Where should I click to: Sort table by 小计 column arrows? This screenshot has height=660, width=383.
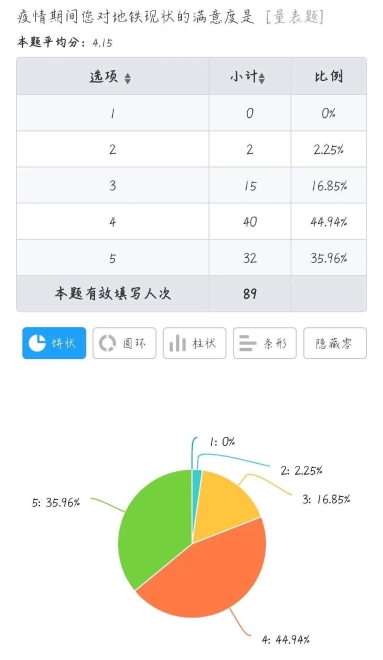[x=262, y=78]
